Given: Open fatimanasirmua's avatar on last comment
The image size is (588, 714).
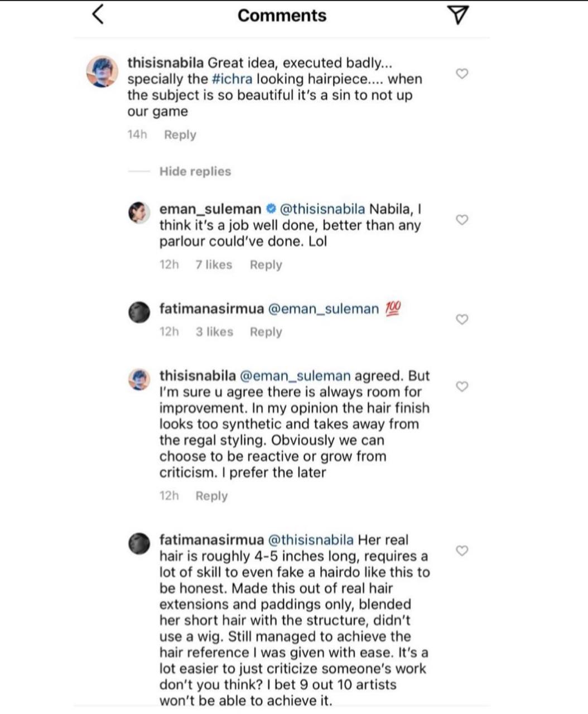Looking at the screenshot, I should click(x=139, y=544).
